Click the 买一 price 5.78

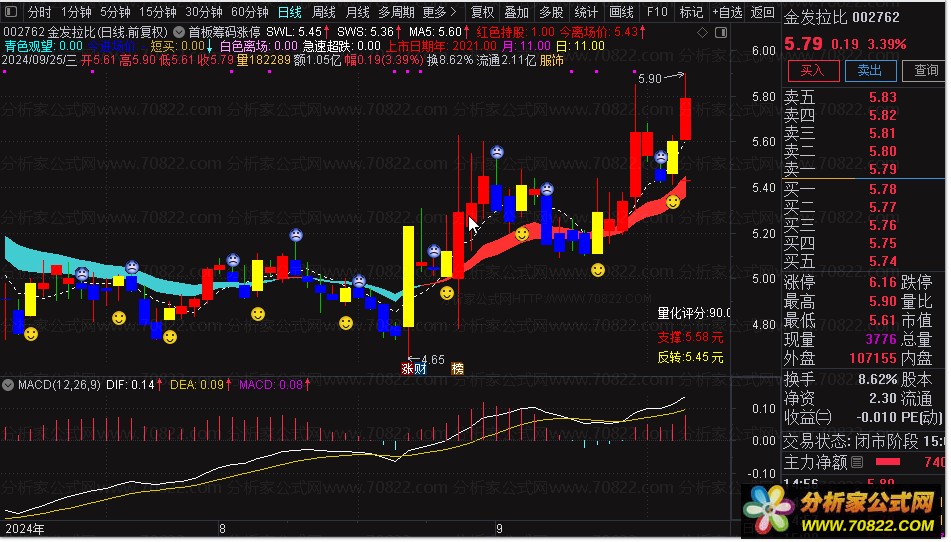(882, 189)
